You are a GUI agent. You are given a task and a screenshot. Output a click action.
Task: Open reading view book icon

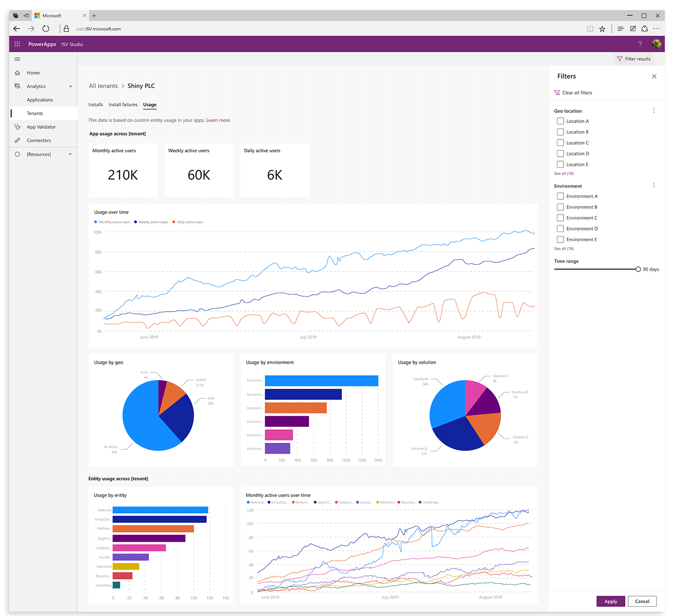pos(590,29)
